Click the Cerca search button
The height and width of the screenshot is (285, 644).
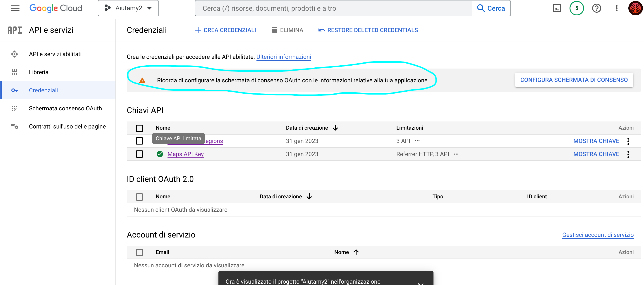491,8
